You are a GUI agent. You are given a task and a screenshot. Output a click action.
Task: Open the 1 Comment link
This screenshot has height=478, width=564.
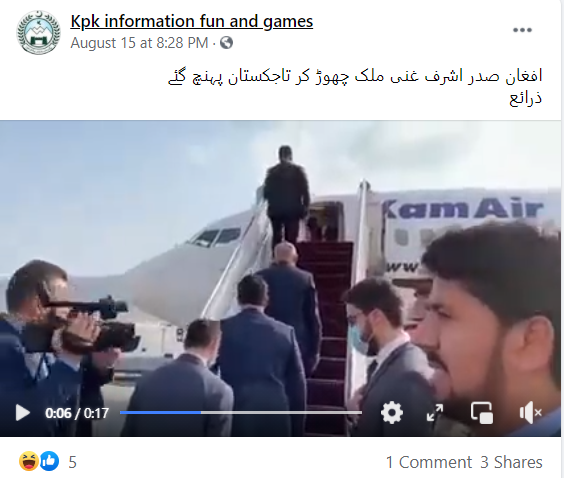(x=428, y=462)
